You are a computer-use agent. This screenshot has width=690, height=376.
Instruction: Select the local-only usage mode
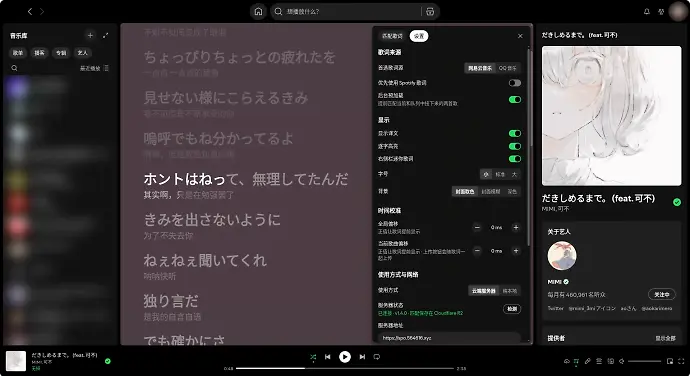coord(510,291)
